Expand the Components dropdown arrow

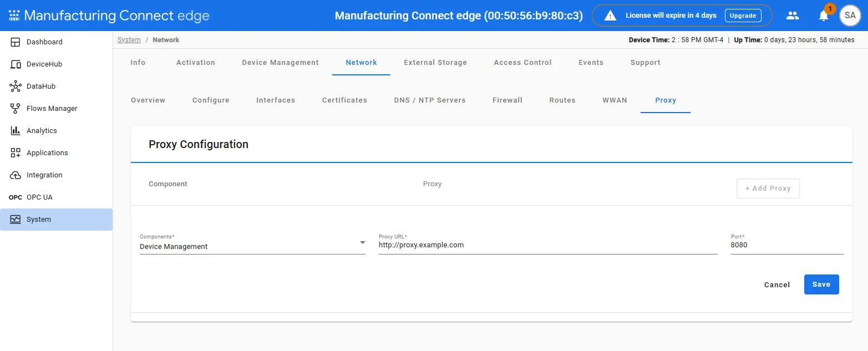(362, 243)
